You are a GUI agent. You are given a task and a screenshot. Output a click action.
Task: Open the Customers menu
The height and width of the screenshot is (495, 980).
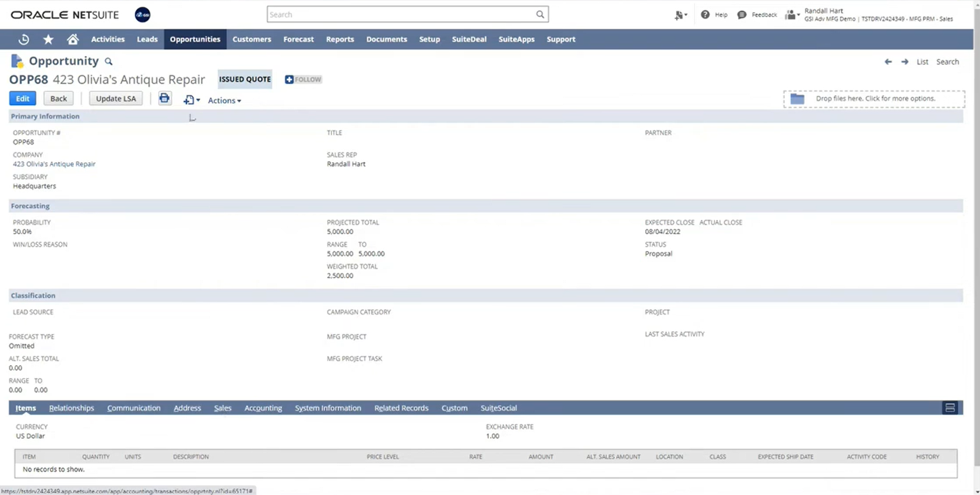pos(251,39)
